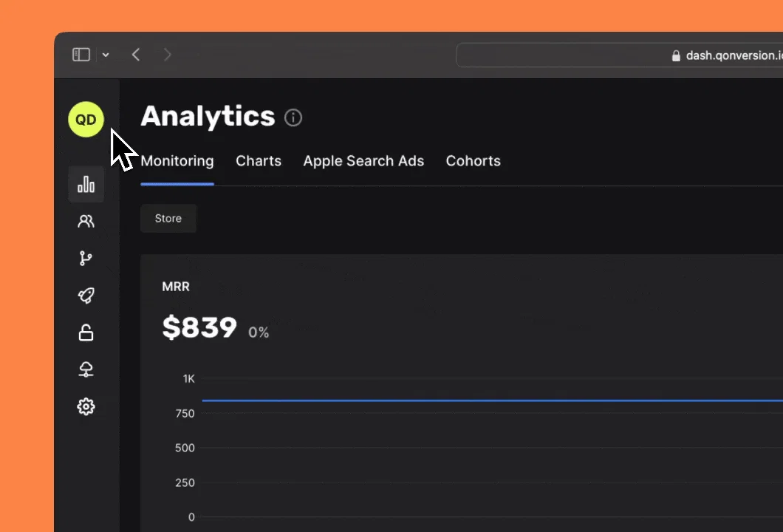Open the QD project avatar

pos(86,120)
